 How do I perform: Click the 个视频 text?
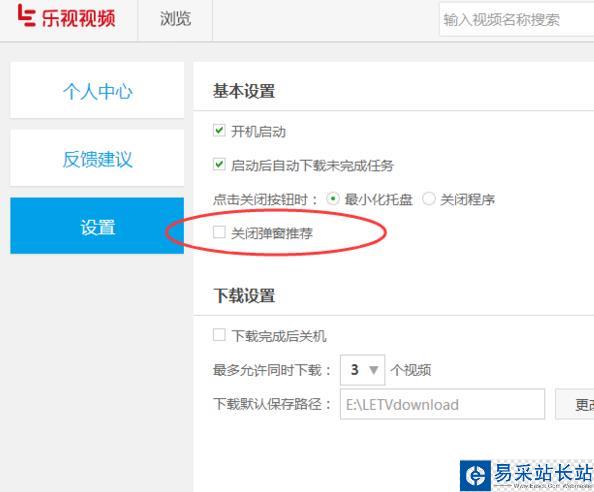[411, 370]
